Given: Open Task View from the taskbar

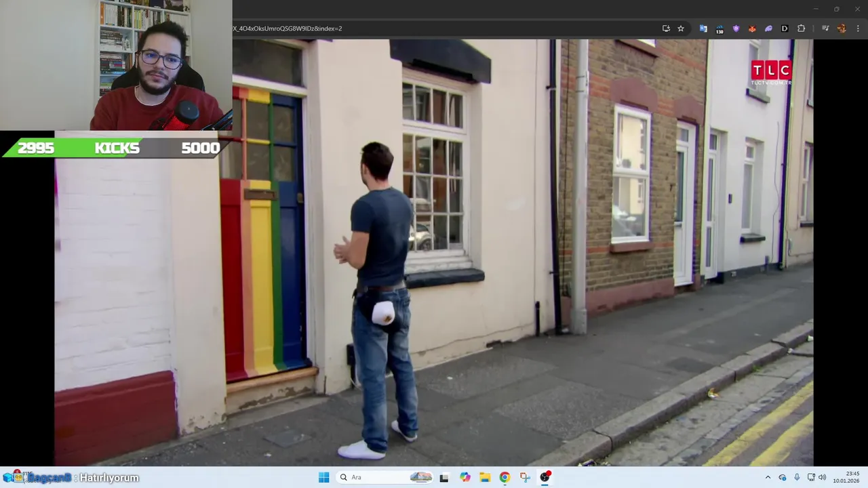Looking at the screenshot, I should [444, 477].
